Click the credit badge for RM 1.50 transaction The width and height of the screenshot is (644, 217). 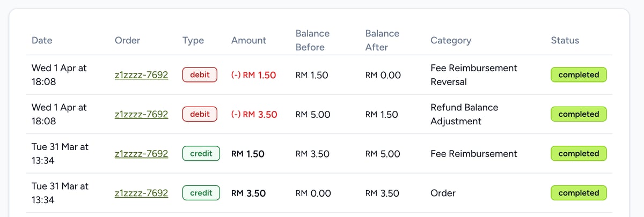pos(201,154)
